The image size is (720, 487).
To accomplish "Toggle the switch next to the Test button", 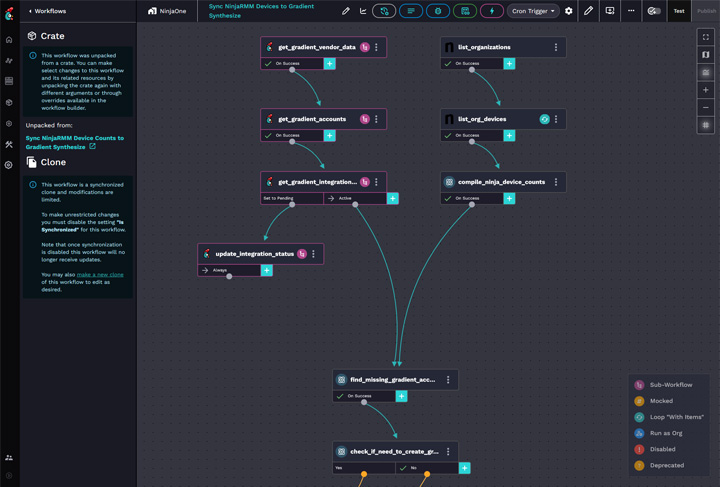I will pyautogui.click(x=654, y=11).
